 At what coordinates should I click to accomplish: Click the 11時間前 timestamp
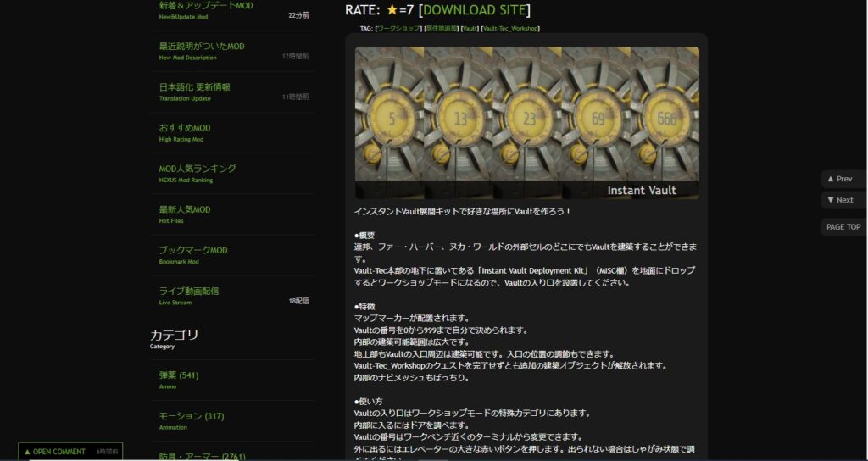click(296, 97)
